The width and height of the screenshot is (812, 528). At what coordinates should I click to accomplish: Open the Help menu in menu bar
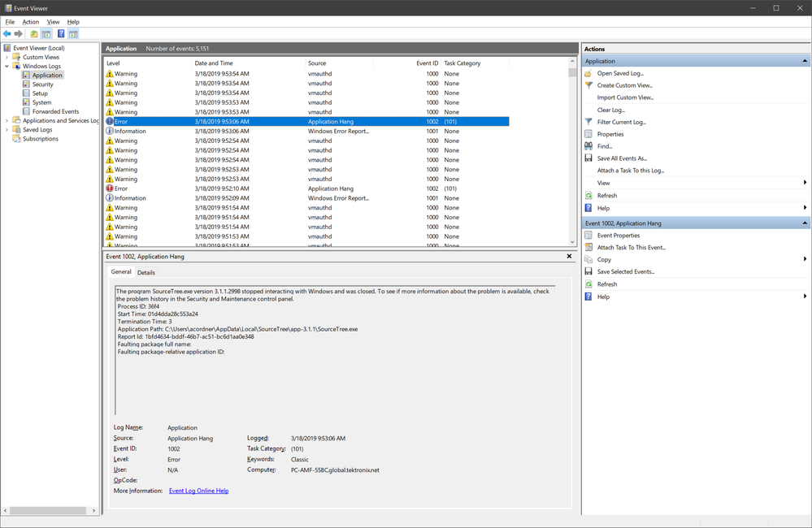click(73, 22)
